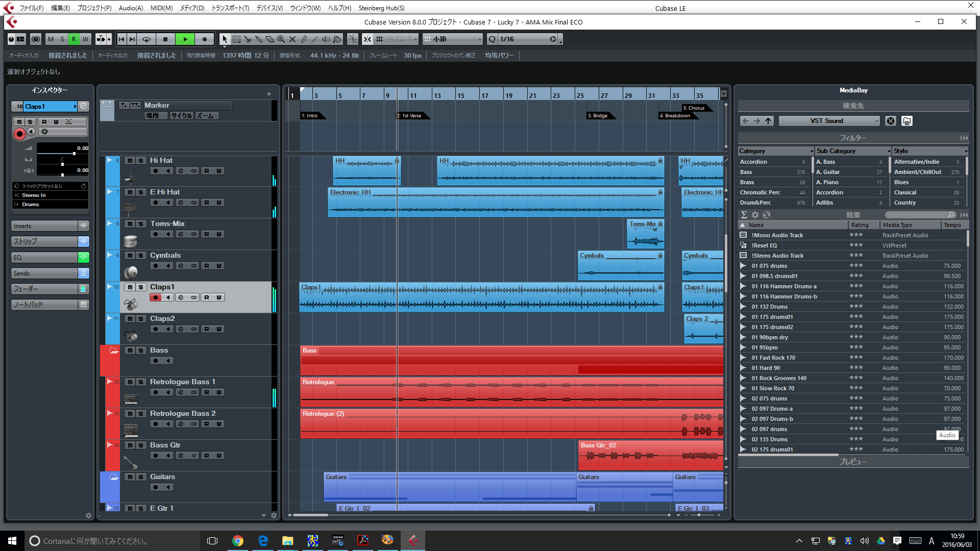Select the Color paint bucket tool
980x551 pixels.
click(x=337, y=39)
